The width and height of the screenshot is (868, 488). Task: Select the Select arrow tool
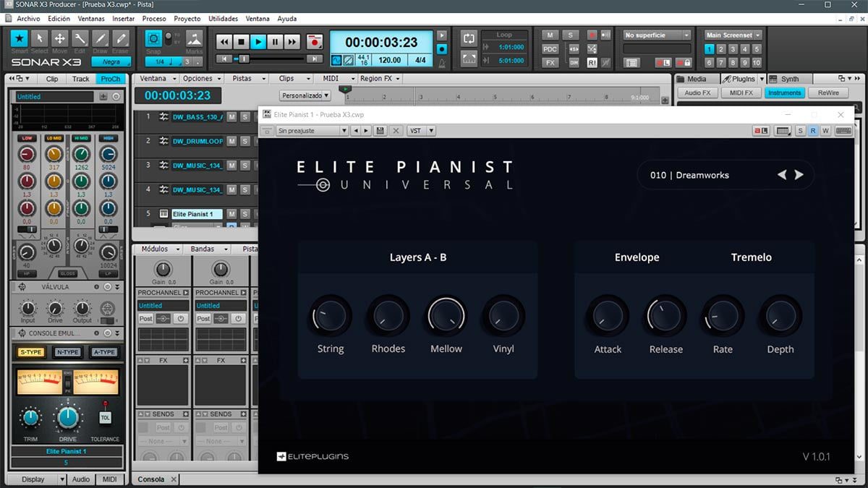[x=40, y=38]
